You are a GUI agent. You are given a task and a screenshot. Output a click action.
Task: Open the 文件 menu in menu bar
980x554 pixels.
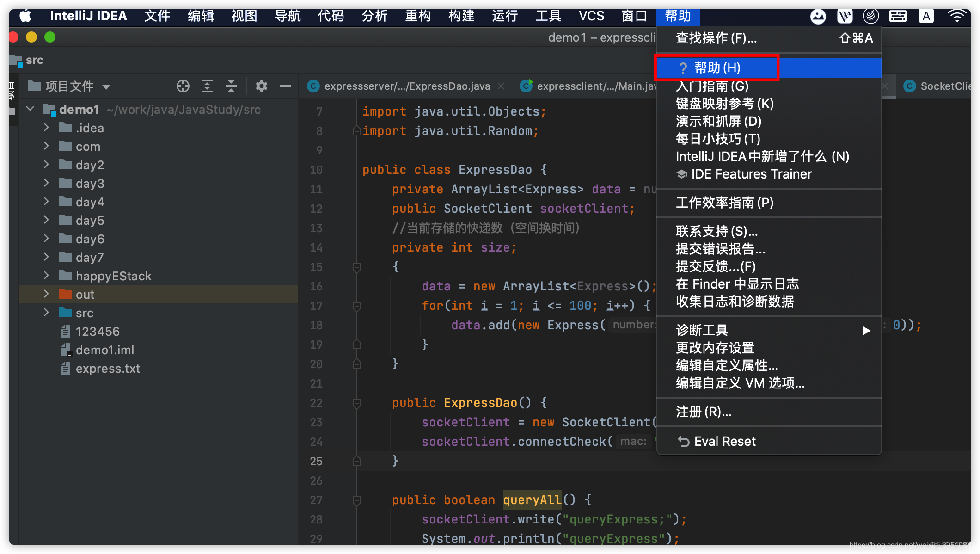(x=157, y=16)
